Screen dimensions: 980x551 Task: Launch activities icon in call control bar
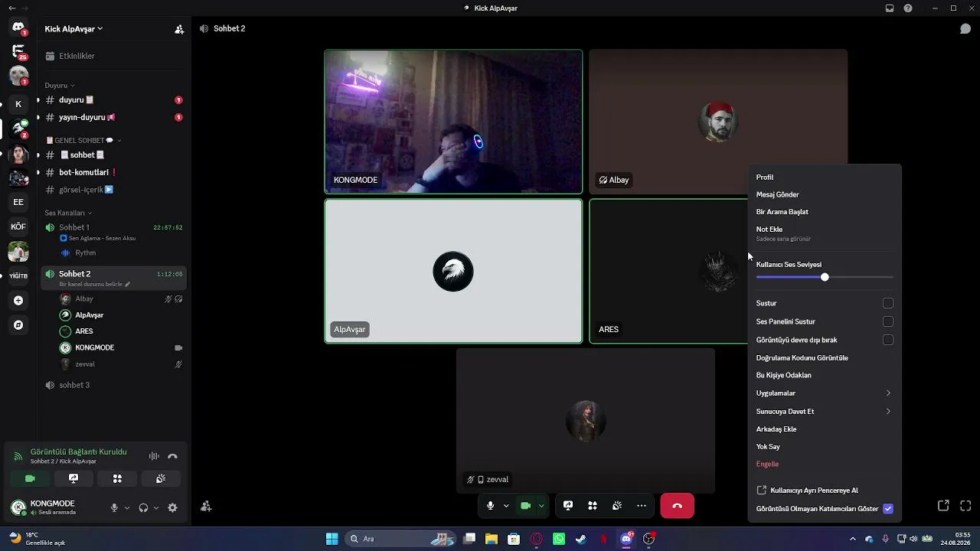pyautogui.click(x=593, y=506)
